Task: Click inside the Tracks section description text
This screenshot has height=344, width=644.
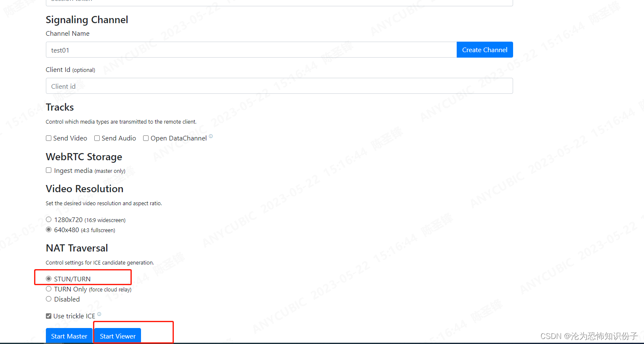Action: [x=120, y=122]
